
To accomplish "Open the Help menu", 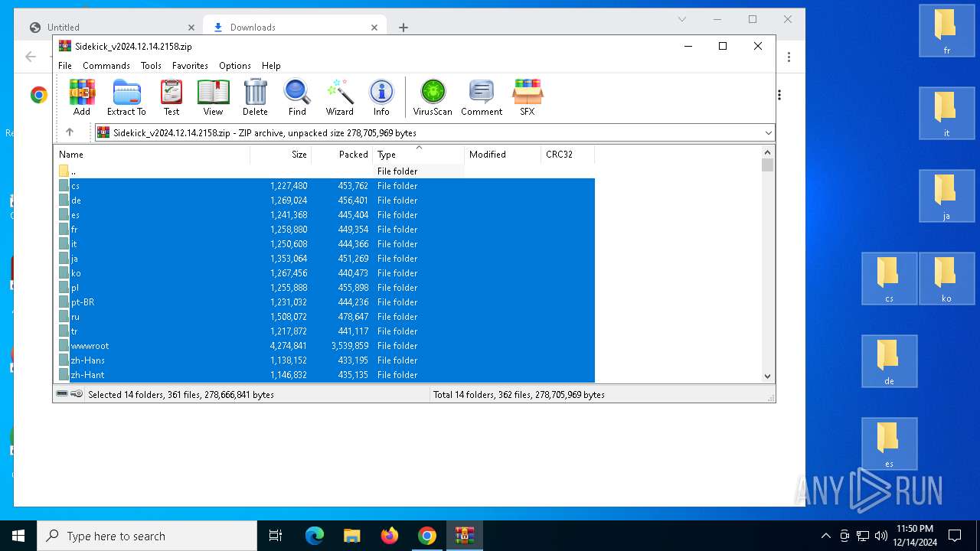I will click(271, 66).
